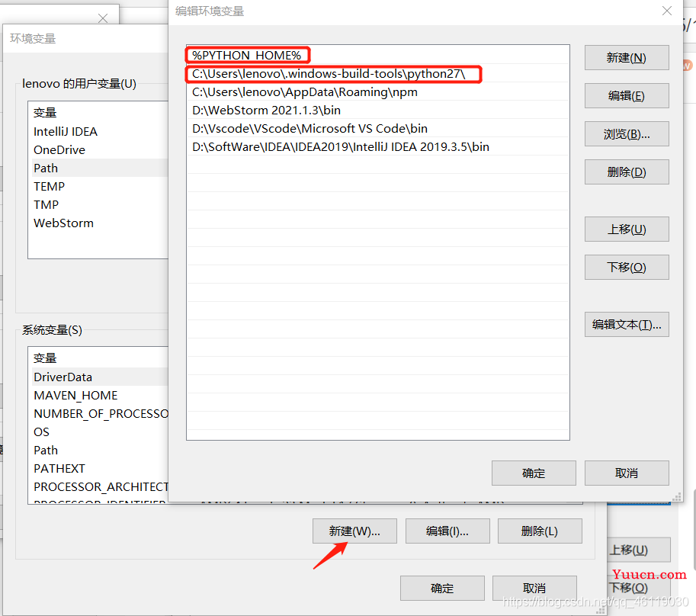Click the 编辑文本(T)... button

pyautogui.click(x=627, y=325)
